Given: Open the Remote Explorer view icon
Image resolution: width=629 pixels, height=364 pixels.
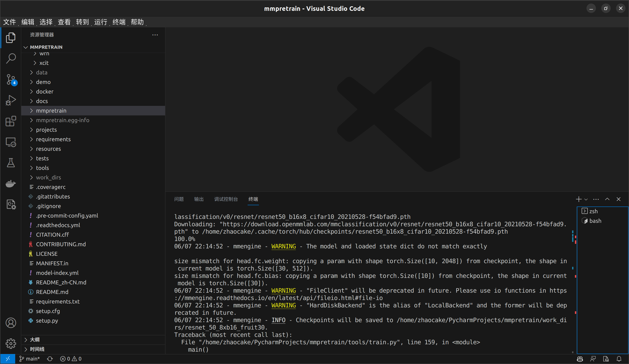Looking at the screenshot, I should pyautogui.click(x=11, y=142).
